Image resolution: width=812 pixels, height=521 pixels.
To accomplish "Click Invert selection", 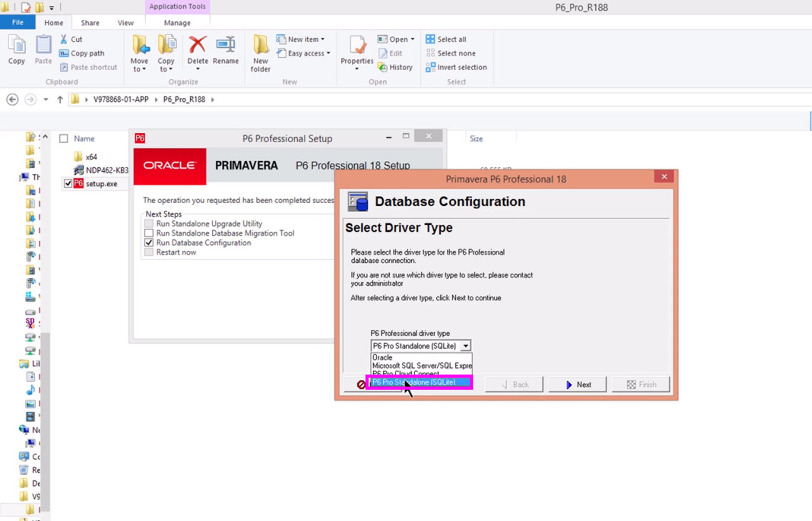I will pyautogui.click(x=456, y=67).
